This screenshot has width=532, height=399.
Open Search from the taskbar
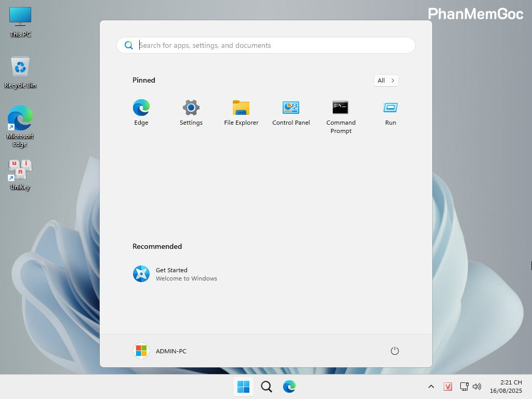(x=266, y=387)
